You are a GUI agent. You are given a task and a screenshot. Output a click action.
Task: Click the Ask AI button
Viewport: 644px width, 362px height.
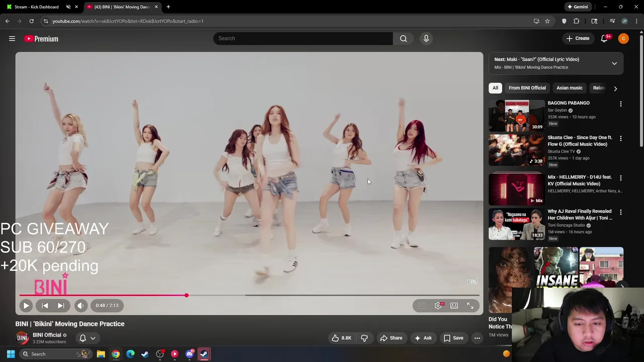[423, 338]
